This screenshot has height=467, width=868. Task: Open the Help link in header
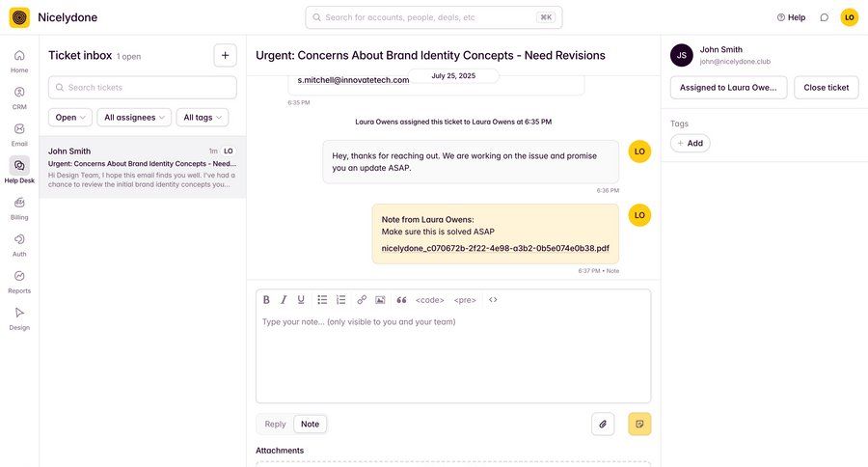pyautogui.click(x=791, y=17)
